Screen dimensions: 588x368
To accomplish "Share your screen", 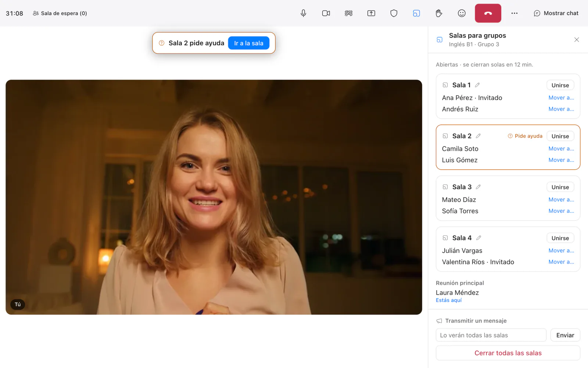I will pos(371,13).
